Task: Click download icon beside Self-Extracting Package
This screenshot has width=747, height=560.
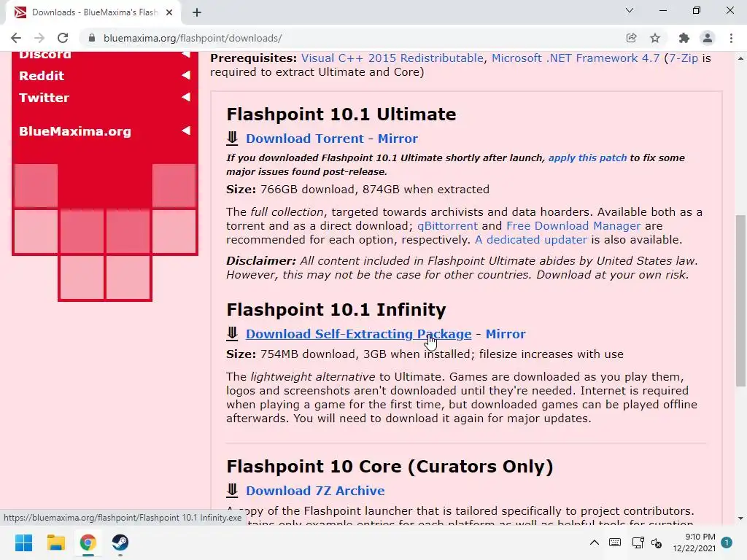Action: pyautogui.click(x=232, y=334)
